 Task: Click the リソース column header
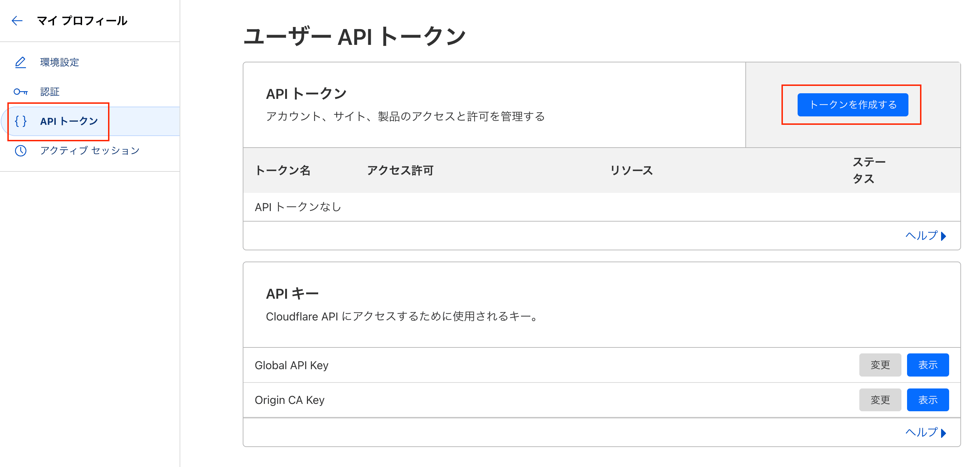(x=631, y=170)
